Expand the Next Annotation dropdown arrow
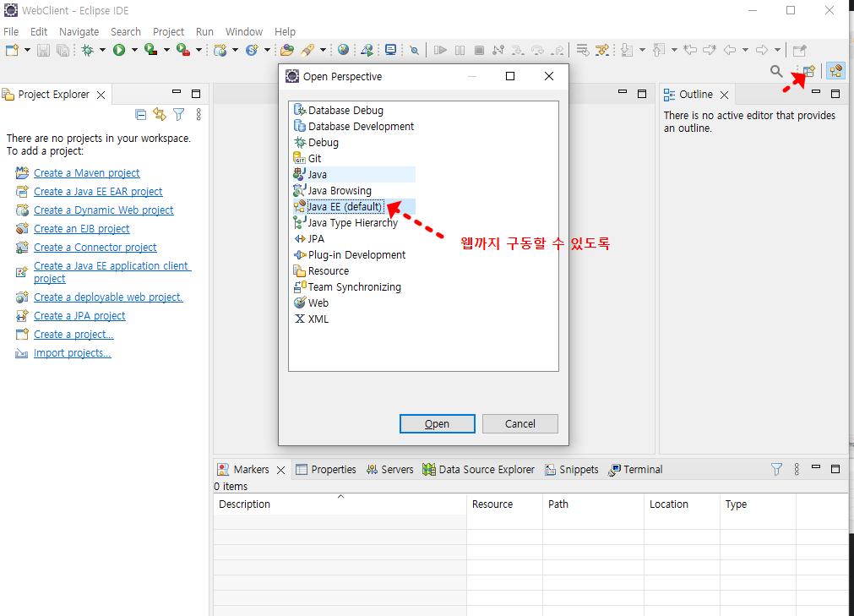Viewport: 854px width, 616px height. pos(642,50)
